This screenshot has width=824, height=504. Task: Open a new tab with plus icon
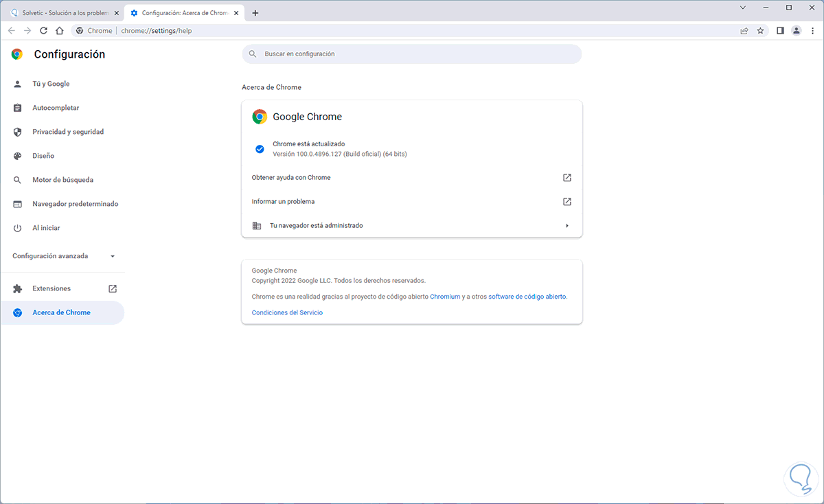[255, 12]
